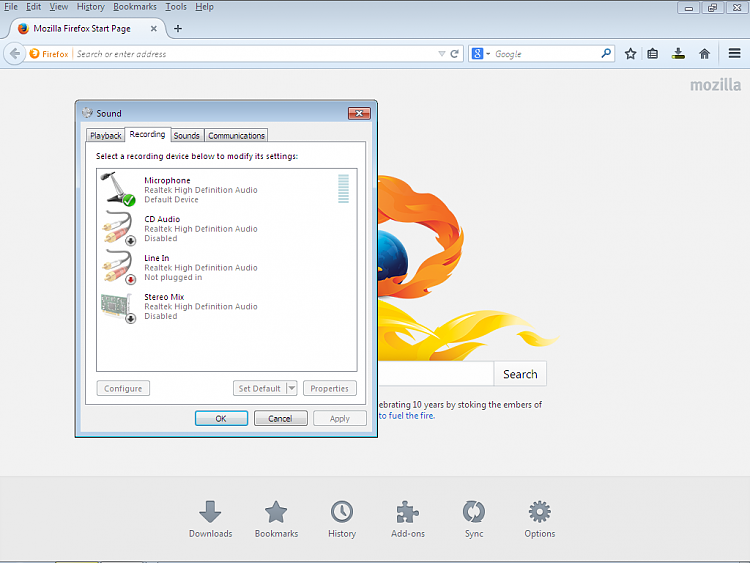
Task: Click the reload page icon in address bar
Action: pos(454,54)
